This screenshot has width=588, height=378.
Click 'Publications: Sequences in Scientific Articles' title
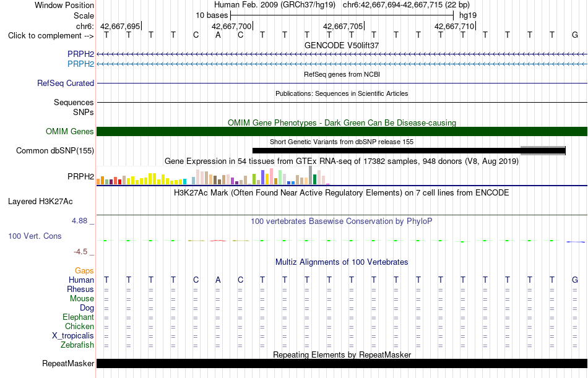click(x=342, y=93)
